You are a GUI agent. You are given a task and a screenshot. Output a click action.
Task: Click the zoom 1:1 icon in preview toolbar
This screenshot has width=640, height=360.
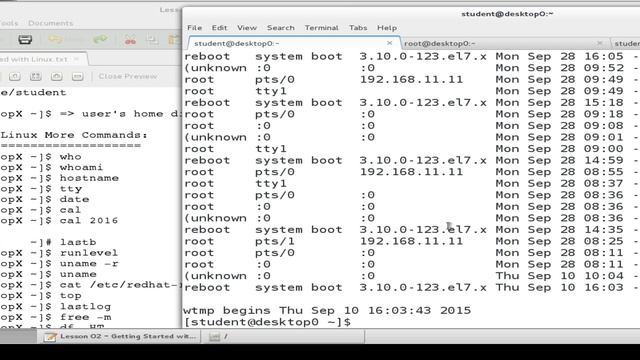pyautogui.click(x=15, y=76)
